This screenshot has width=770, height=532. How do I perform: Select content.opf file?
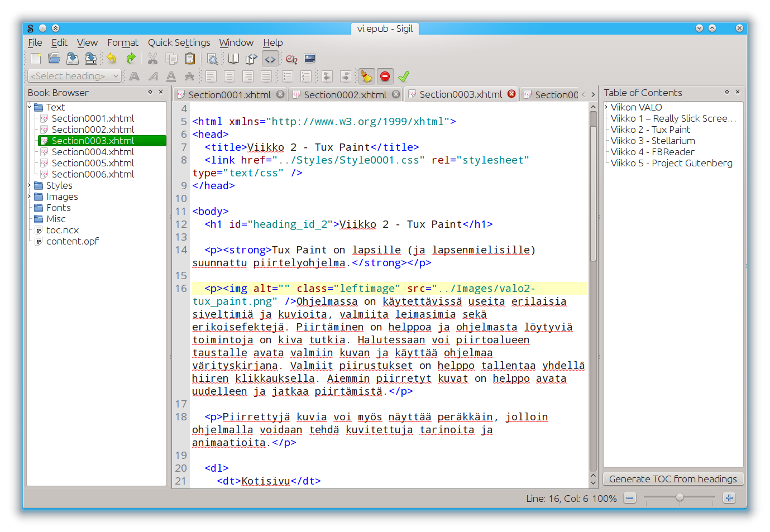click(72, 241)
